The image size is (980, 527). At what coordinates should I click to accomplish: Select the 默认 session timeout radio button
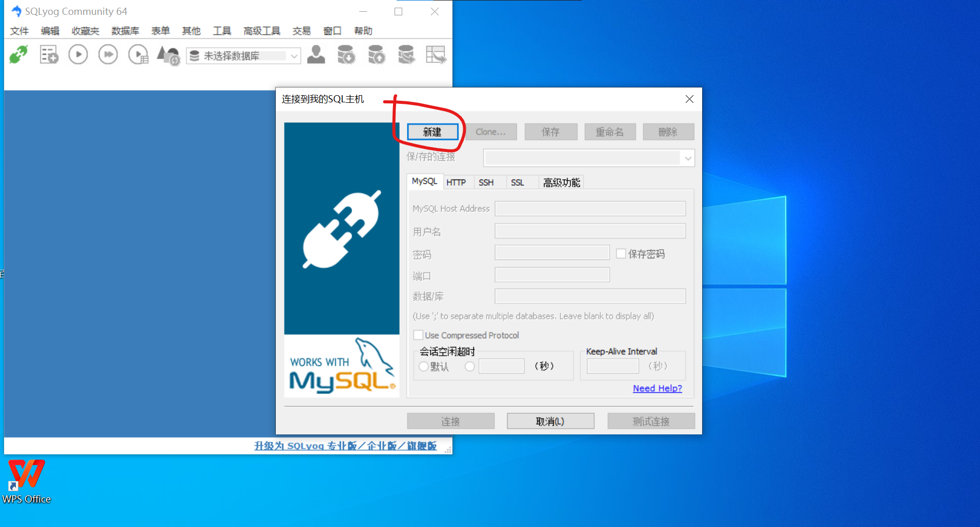click(423, 366)
